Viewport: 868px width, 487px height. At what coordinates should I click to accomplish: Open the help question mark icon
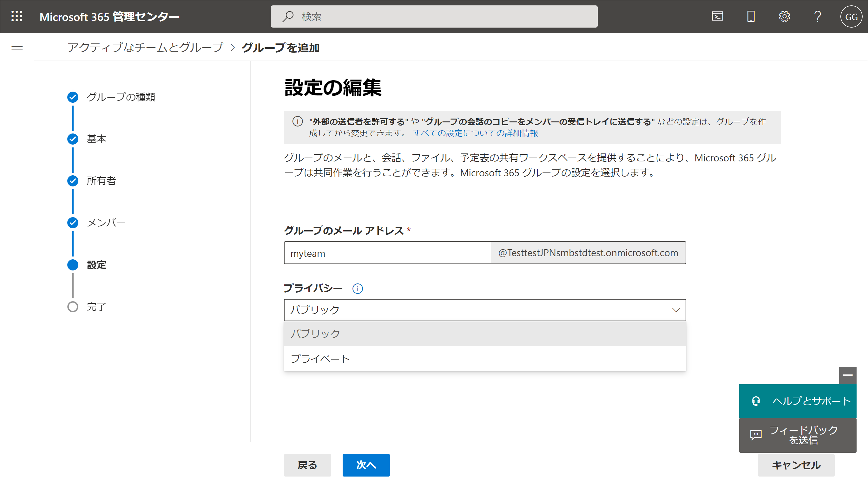coord(818,16)
